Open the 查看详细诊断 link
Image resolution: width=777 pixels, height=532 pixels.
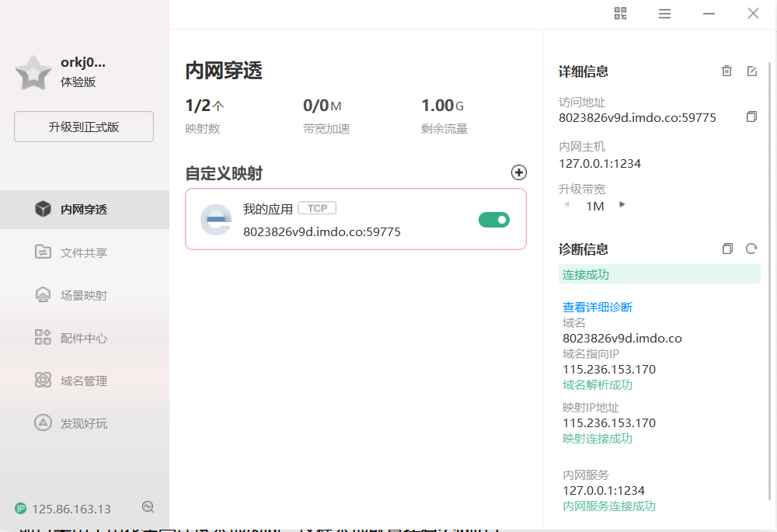click(x=598, y=307)
